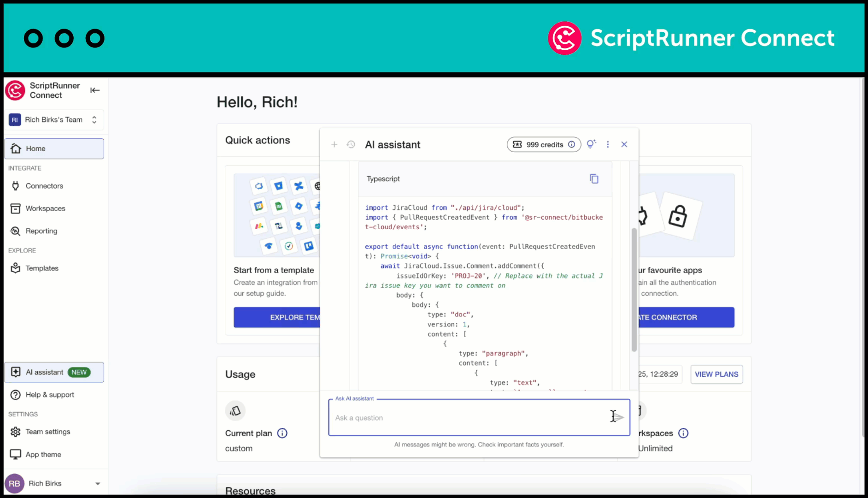Click the RI team avatar badge
This screenshot has height=498, width=868.
coord(15,120)
